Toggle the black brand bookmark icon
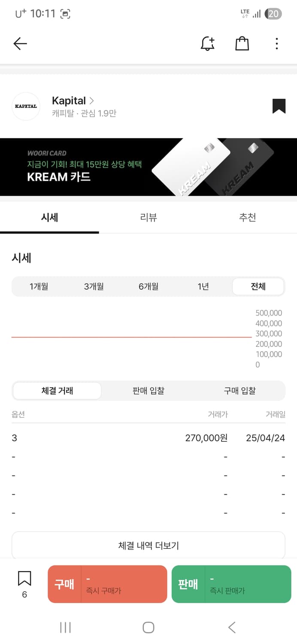The width and height of the screenshot is (297, 644). pos(279,106)
